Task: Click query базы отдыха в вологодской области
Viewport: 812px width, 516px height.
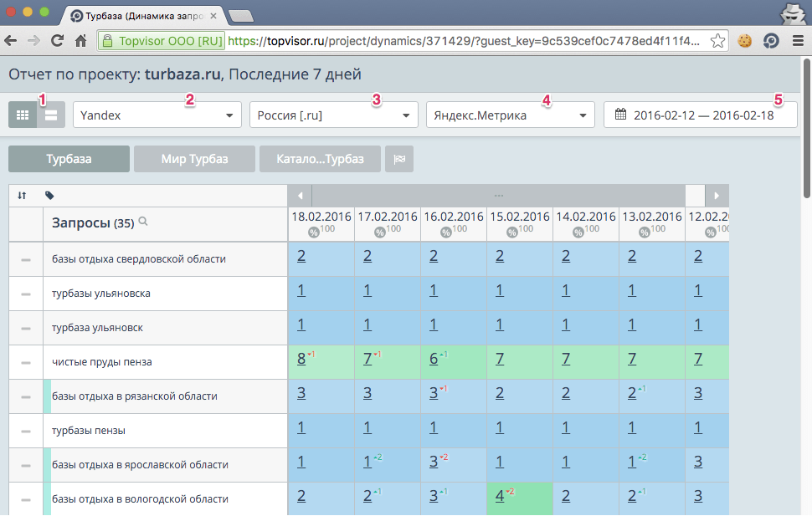Action: coord(140,499)
